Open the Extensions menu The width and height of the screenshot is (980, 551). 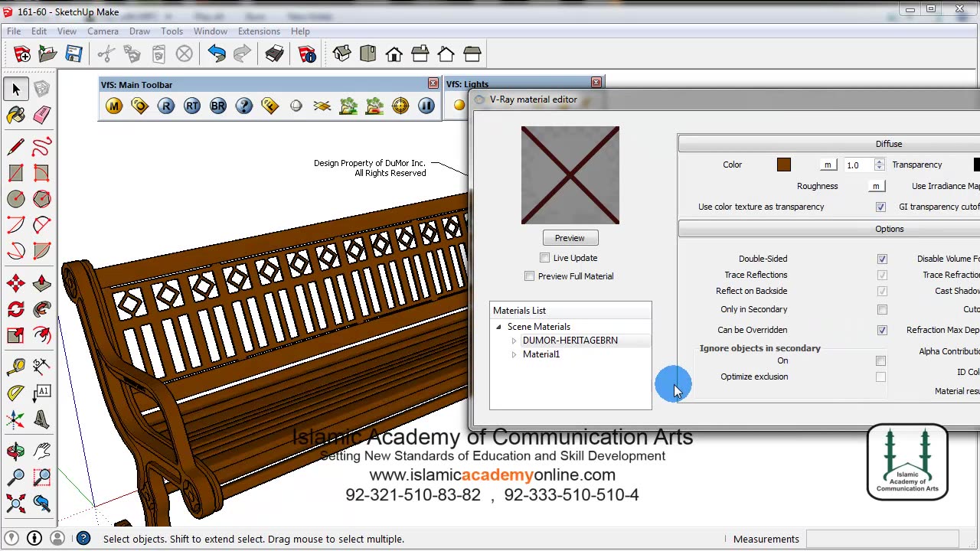(x=259, y=31)
